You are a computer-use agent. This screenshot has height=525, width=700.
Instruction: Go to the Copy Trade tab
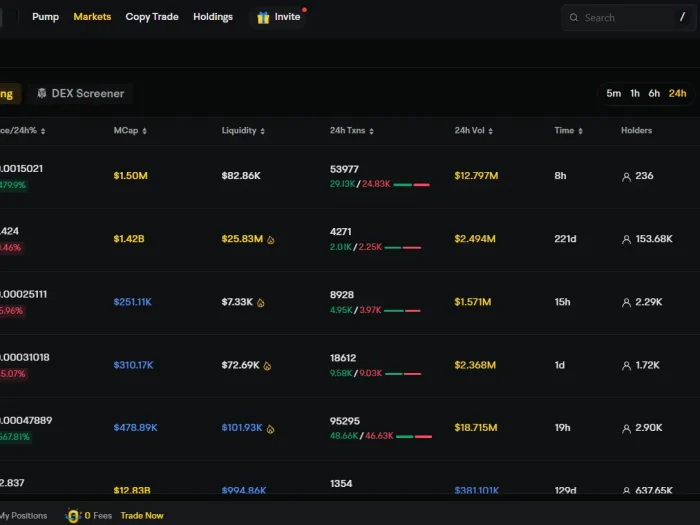click(152, 17)
